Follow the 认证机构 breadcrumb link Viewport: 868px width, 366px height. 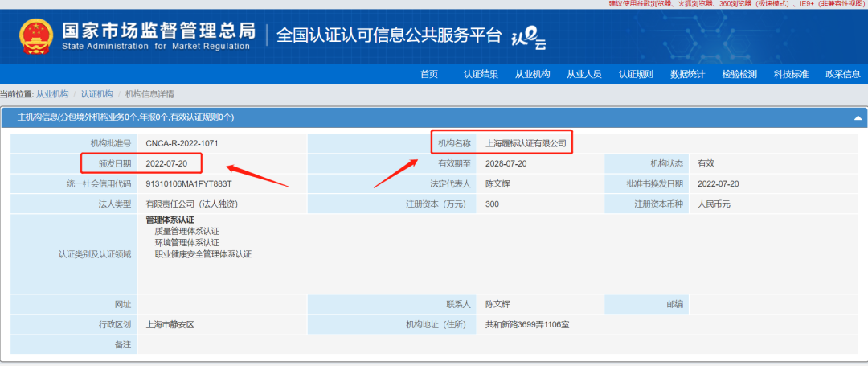point(97,94)
